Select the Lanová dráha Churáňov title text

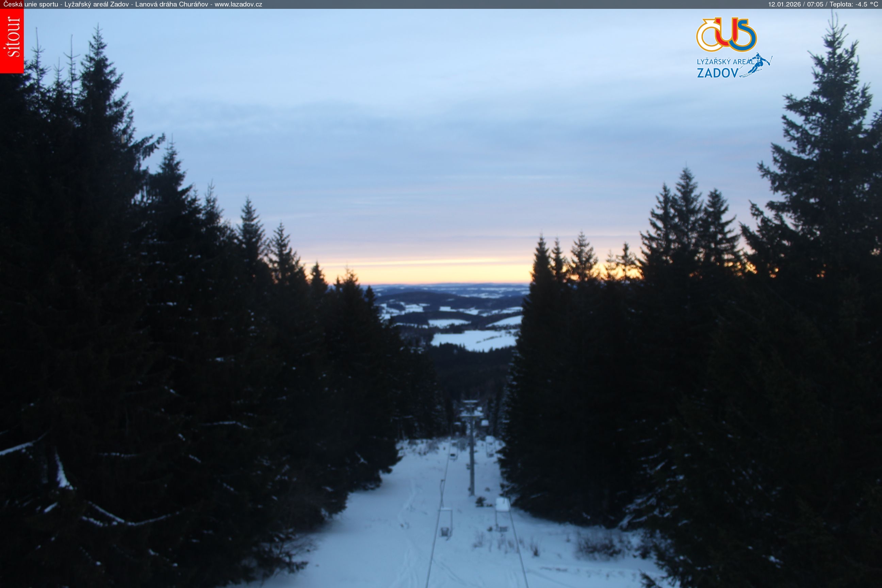point(171,4)
